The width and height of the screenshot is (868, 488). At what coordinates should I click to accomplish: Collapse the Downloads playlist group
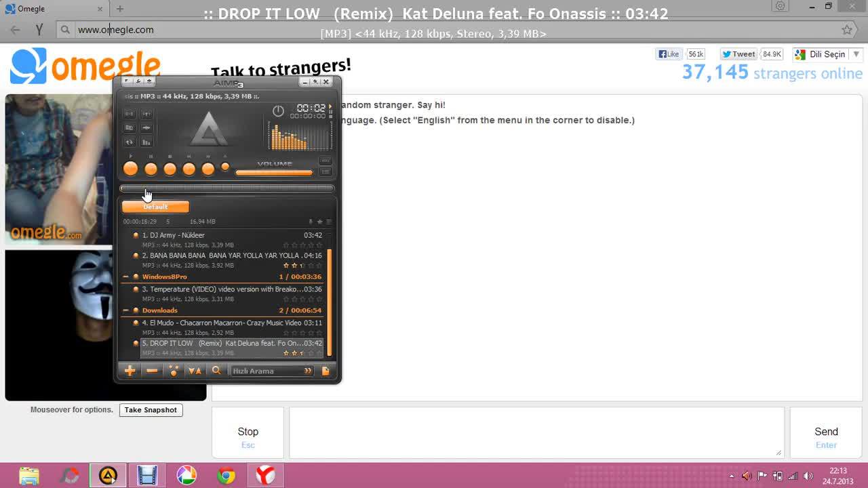(x=125, y=310)
